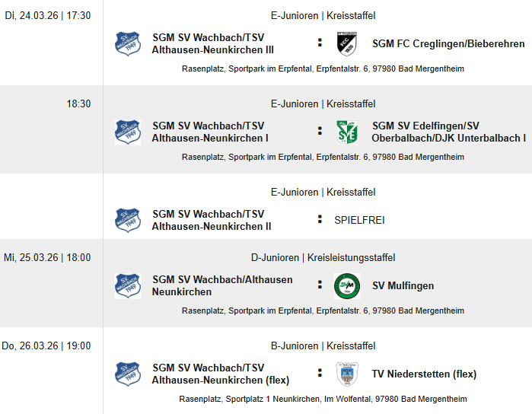Viewport: 532px width, 414px height.
Task: Click SV Wachbach crest in the B-Junioren match
Action: click(128, 374)
